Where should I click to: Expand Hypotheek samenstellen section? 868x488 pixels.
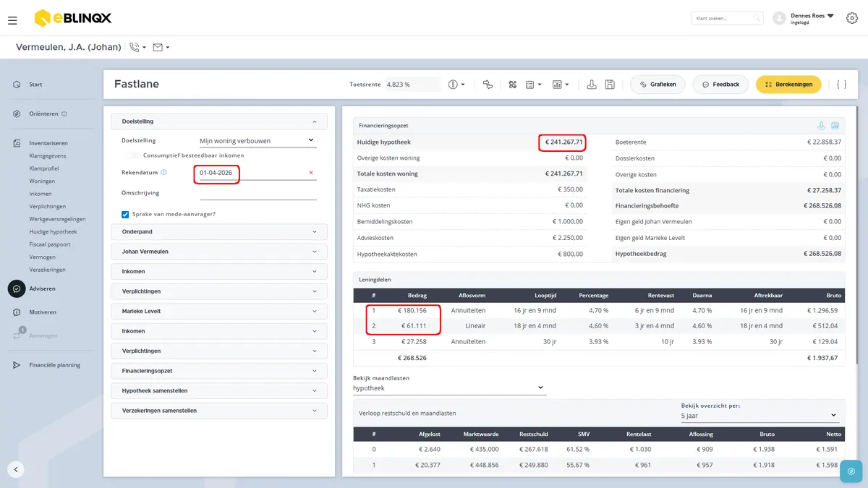219,390
